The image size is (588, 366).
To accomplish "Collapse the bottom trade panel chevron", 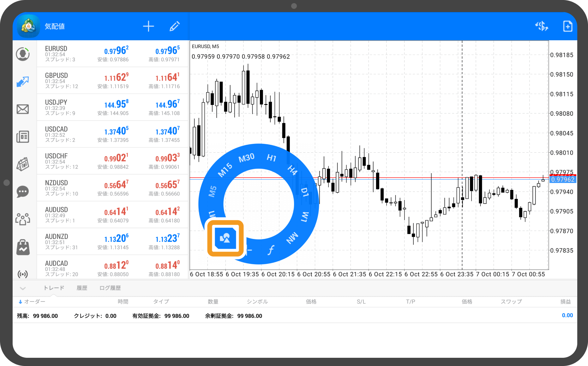I will click(x=23, y=288).
